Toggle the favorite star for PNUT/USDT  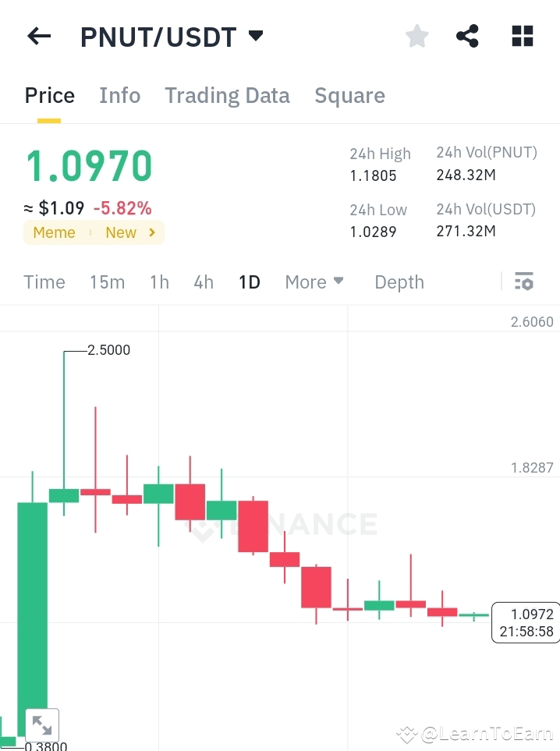coord(416,36)
